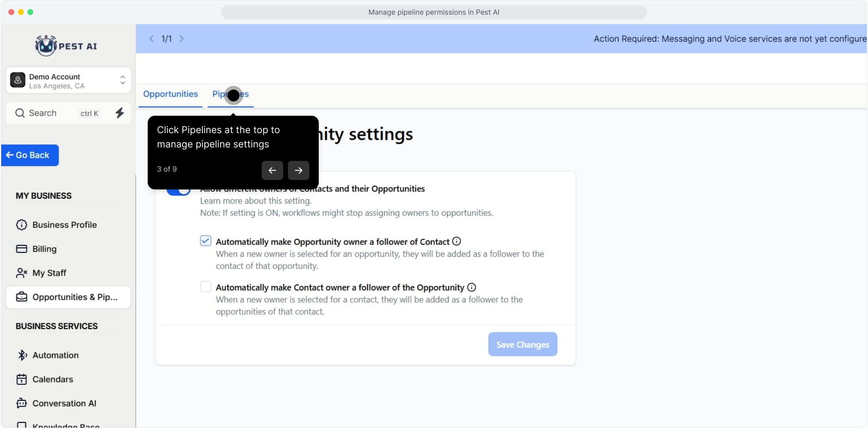
Task: Click the My Staff person icon
Action: point(21,273)
